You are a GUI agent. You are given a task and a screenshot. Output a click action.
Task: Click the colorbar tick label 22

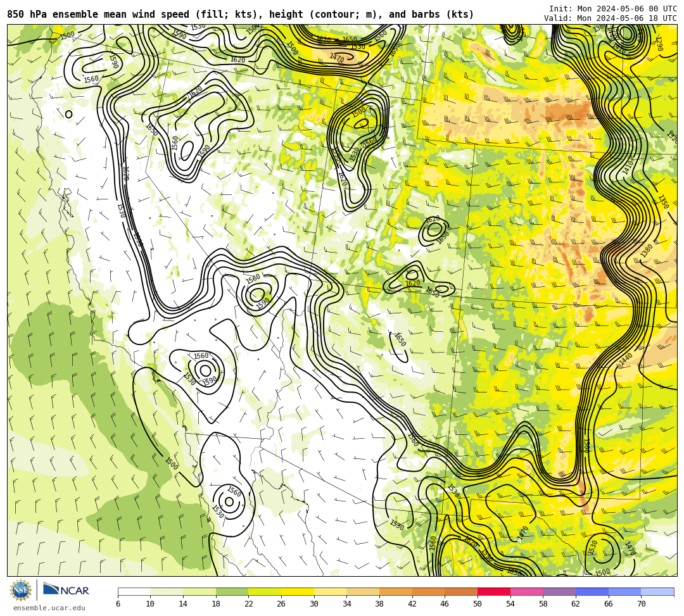(249, 604)
